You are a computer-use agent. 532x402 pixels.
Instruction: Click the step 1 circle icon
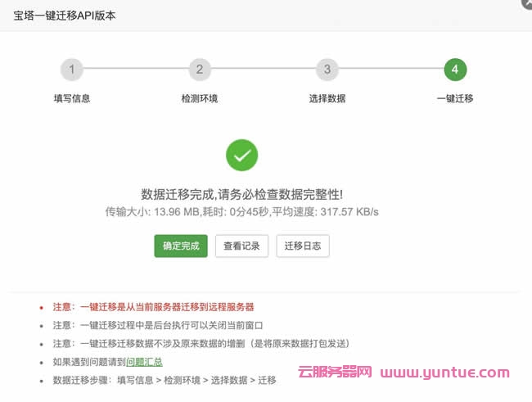[72, 70]
